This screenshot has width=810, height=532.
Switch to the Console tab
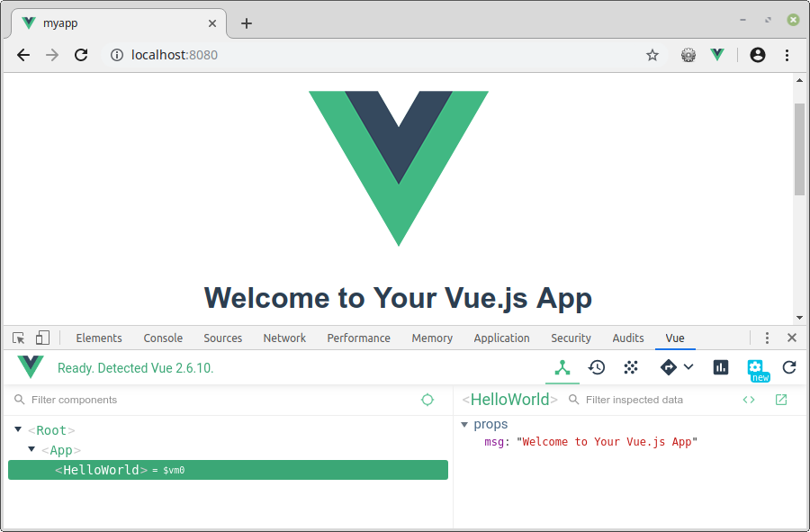pyautogui.click(x=163, y=338)
